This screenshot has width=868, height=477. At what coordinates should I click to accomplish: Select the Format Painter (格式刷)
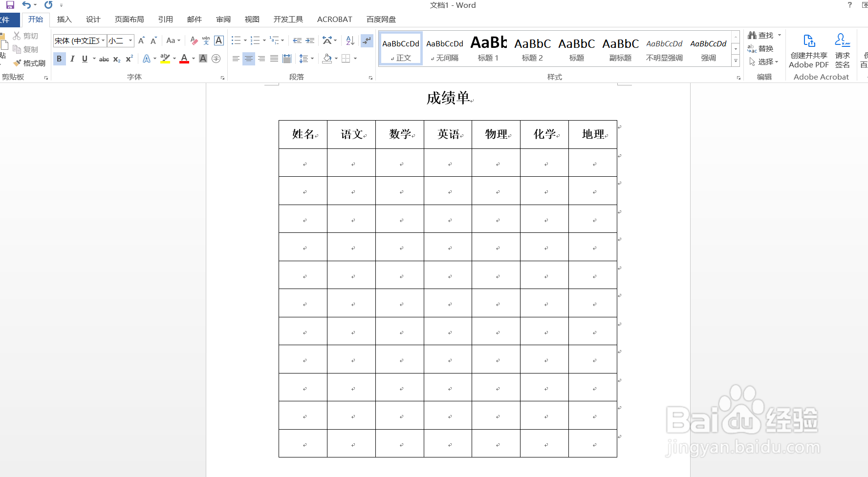(29, 63)
